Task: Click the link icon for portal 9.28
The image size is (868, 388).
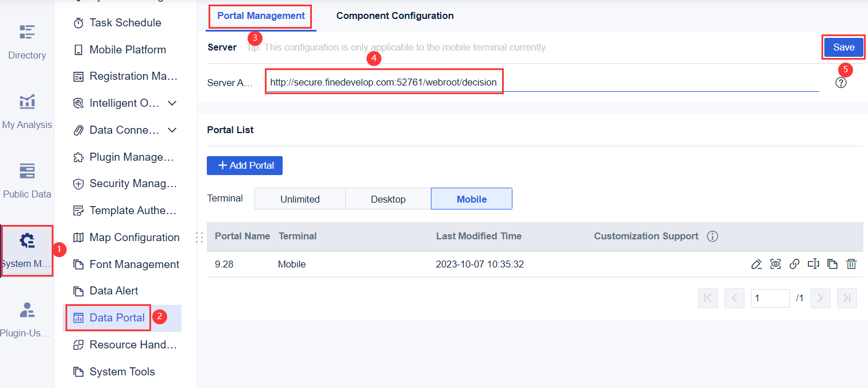Action: [794, 264]
